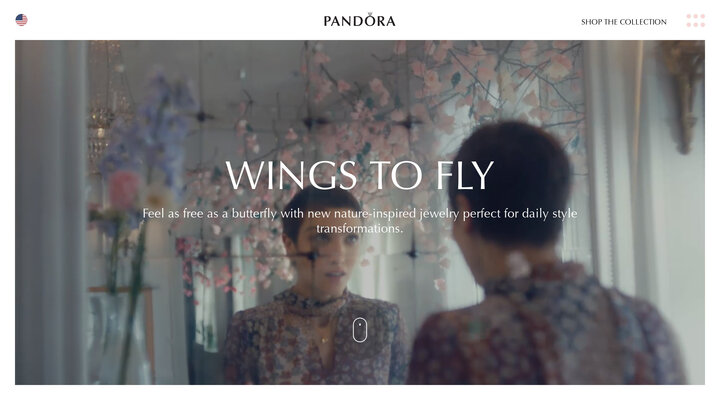Open the US flag country selector
This screenshot has width=720, height=400.
tap(21, 20)
